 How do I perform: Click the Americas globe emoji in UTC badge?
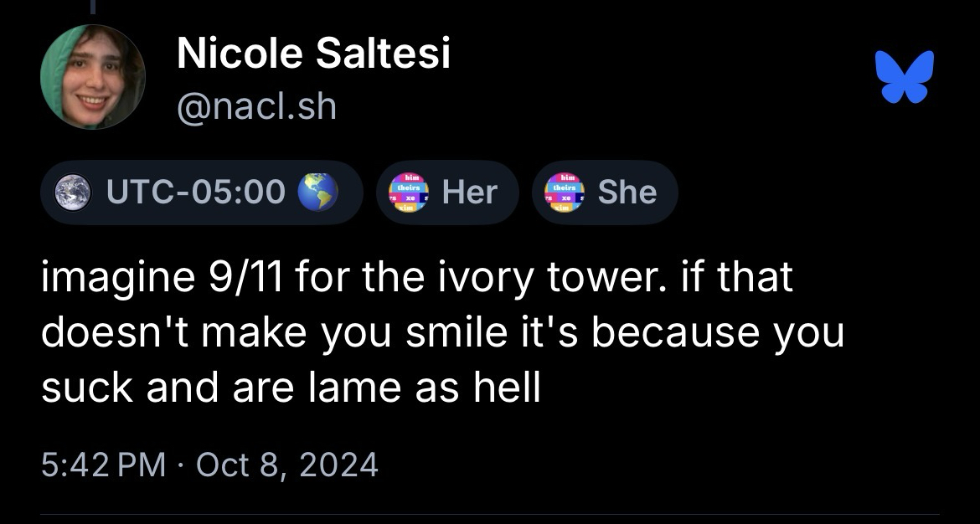point(319,193)
